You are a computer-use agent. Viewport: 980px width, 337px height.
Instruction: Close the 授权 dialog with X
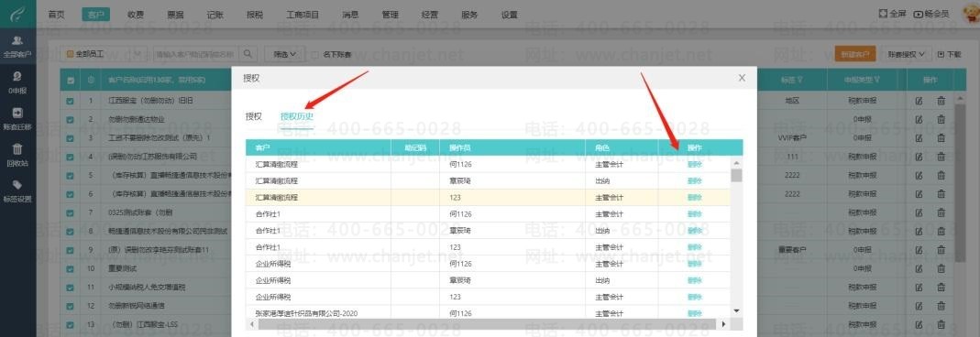coord(742,78)
